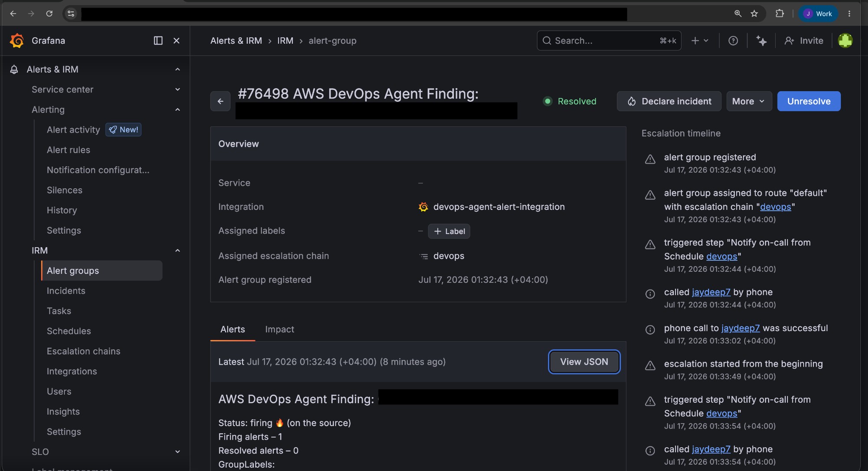Collapse the Alerts & IRM section chevron
Image resolution: width=868 pixels, height=471 pixels.
177,69
